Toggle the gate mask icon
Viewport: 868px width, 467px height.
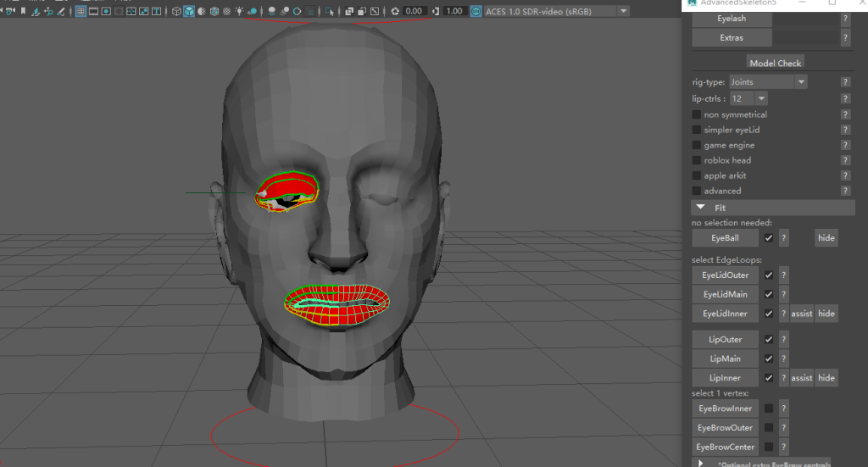[x=119, y=11]
